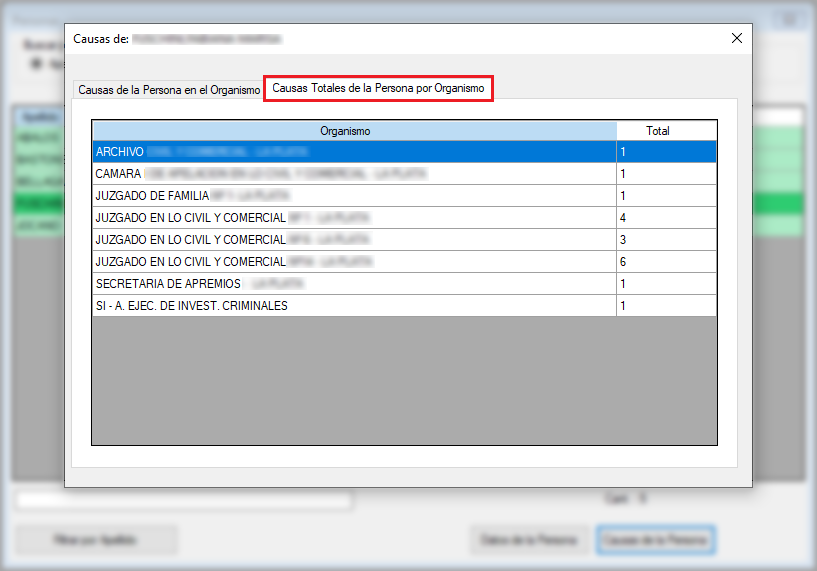Choose the SECRETARIA DE APREMIOS row
The image size is (817, 571).
[354, 284]
